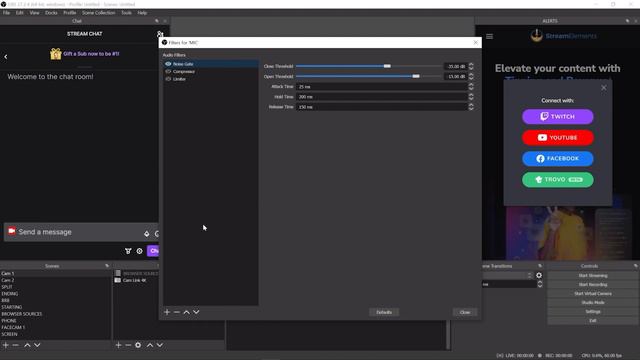640x360 pixels.
Task: Remove scene with the minus icon
Action: click(16, 345)
